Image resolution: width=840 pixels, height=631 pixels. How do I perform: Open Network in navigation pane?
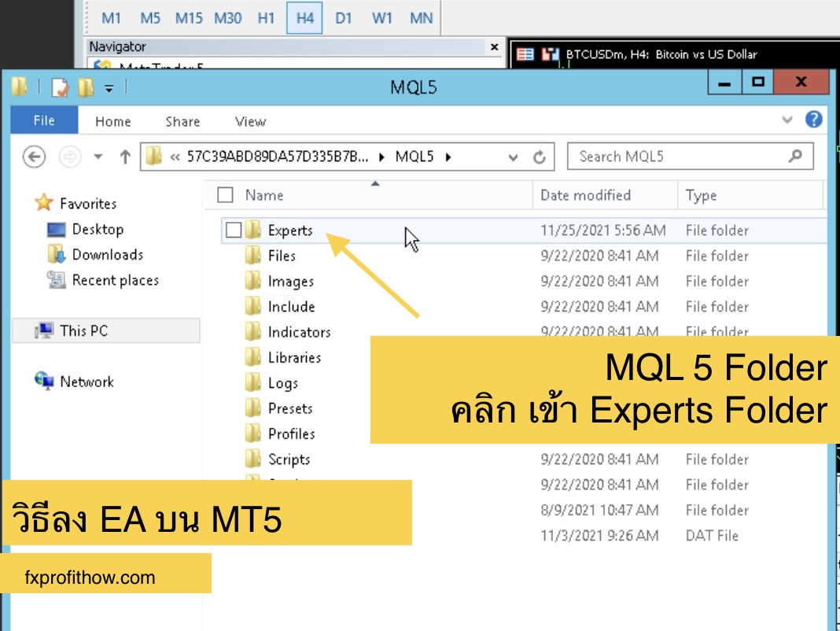[87, 382]
